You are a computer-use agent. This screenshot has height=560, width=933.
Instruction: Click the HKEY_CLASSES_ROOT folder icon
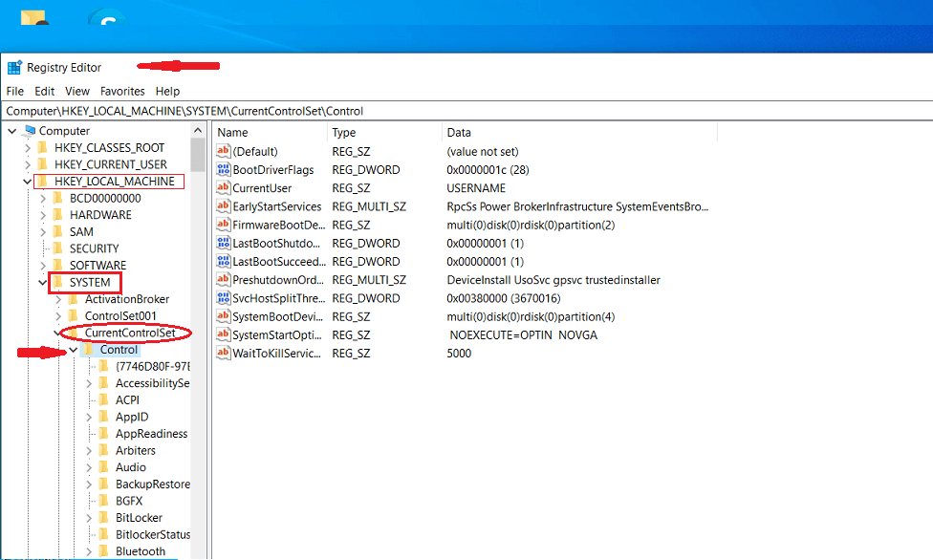[42, 147]
